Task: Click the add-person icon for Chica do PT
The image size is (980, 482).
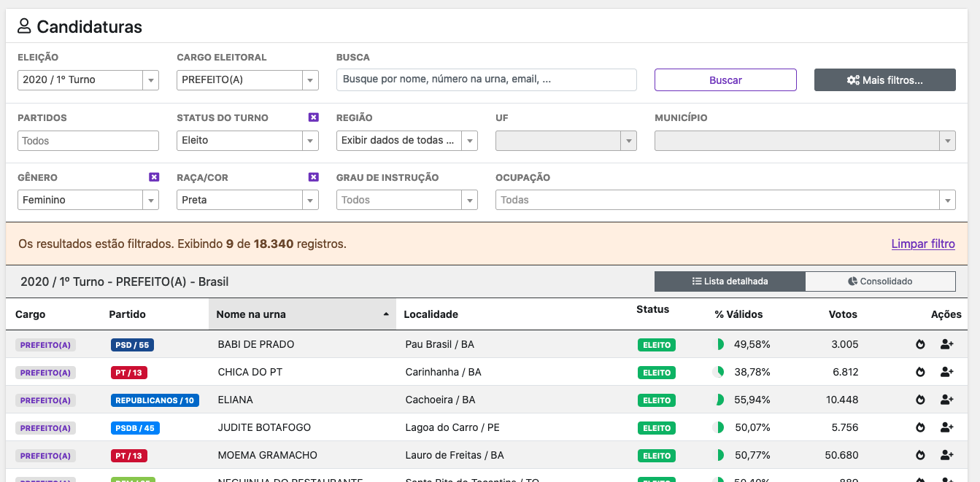Action: click(946, 372)
